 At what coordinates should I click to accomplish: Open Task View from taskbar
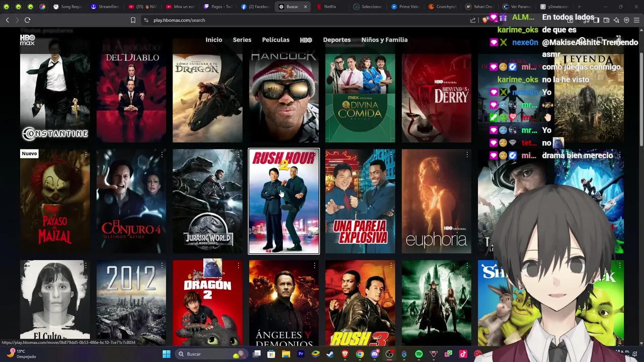click(257, 354)
